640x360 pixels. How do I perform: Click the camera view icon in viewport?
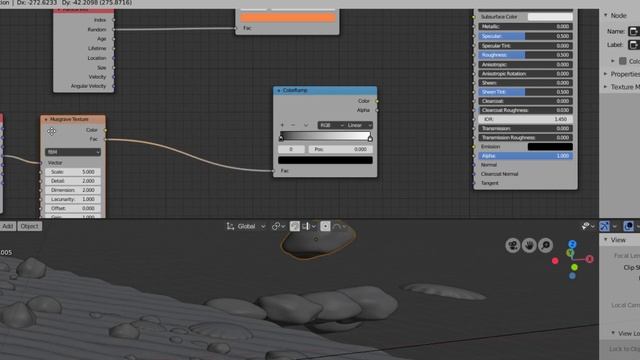[x=513, y=245]
